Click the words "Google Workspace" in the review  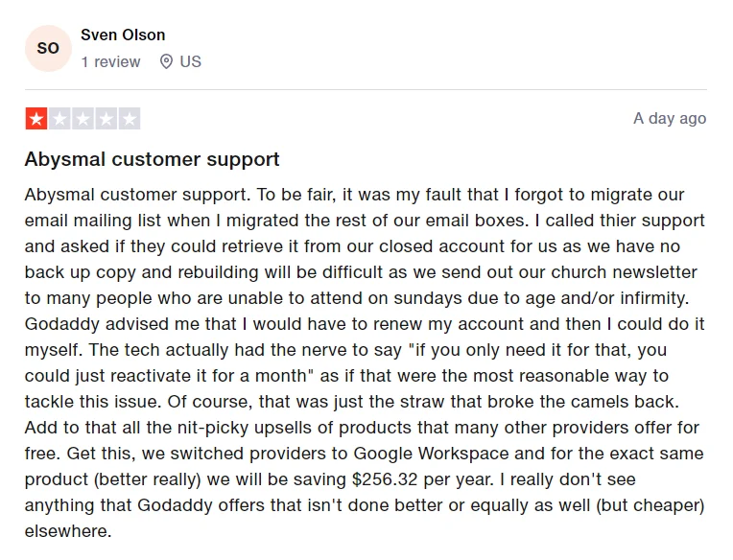(496, 453)
